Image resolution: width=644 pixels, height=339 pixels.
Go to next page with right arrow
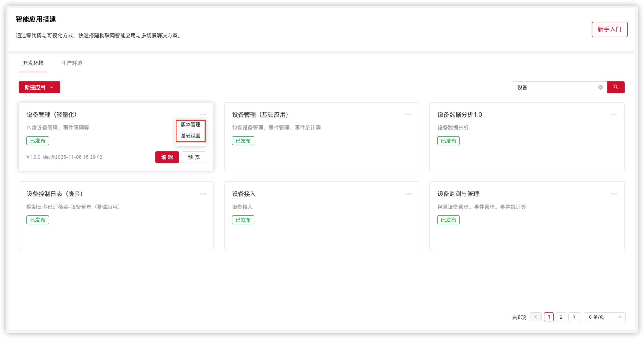pyautogui.click(x=574, y=317)
